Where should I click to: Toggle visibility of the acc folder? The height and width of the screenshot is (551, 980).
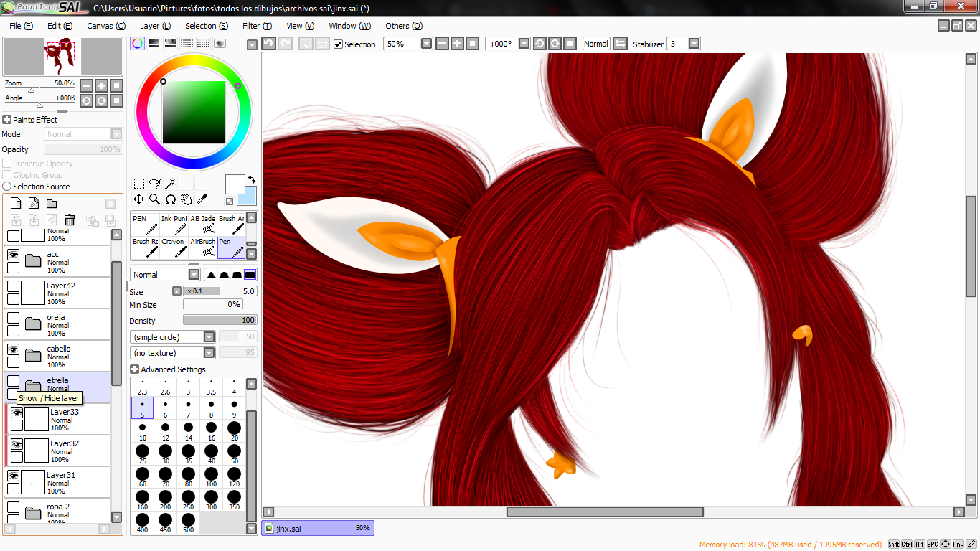point(13,255)
